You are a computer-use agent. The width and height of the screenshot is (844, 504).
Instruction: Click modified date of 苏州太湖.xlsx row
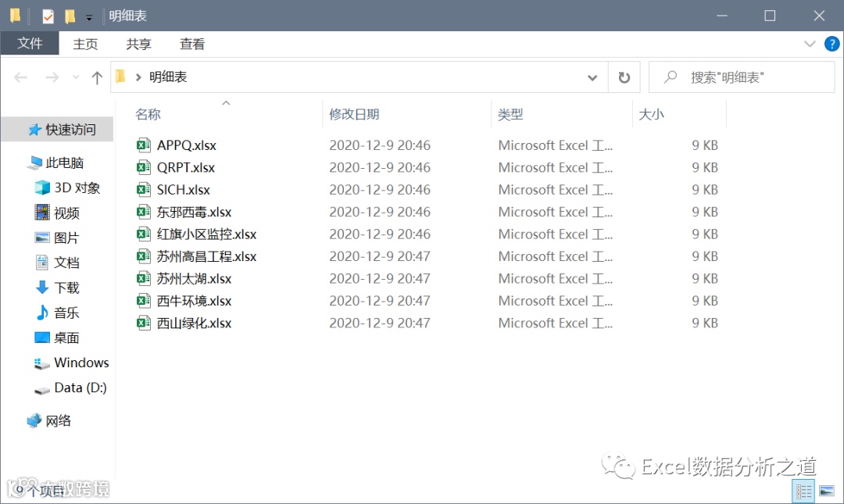click(x=380, y=278)
